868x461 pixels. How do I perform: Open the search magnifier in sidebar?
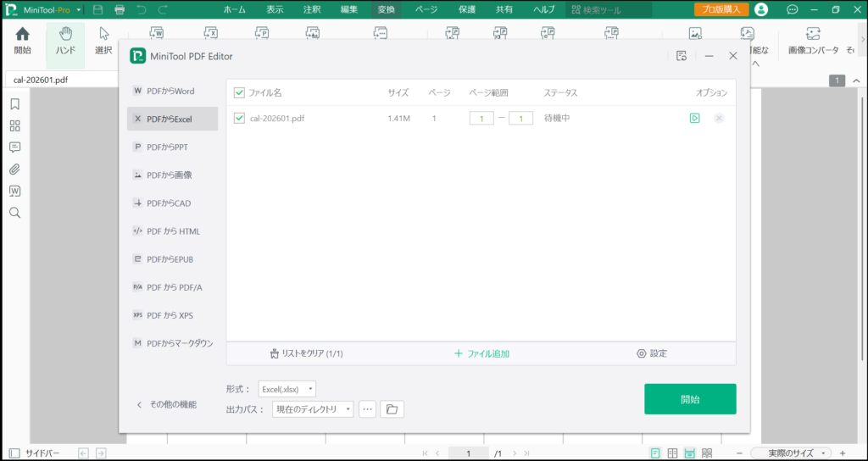[x=15, y=213]
